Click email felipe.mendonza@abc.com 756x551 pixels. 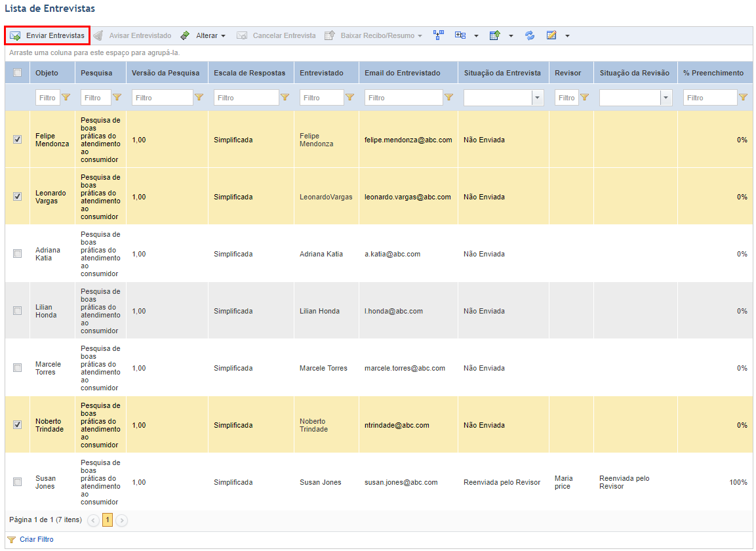point(408,140)
